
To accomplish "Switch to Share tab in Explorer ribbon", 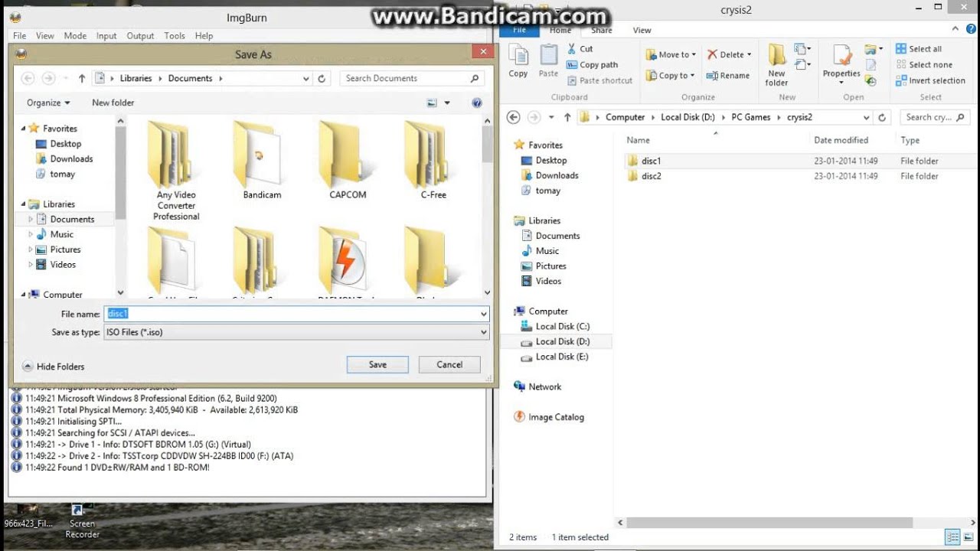I will [601, 31].
